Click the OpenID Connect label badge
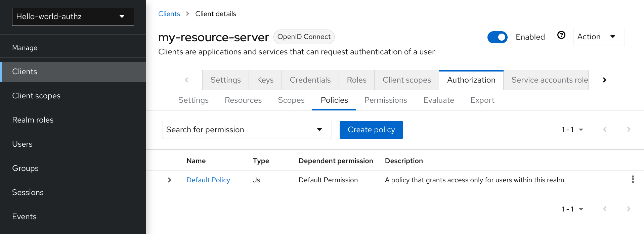 pos(304,37)
